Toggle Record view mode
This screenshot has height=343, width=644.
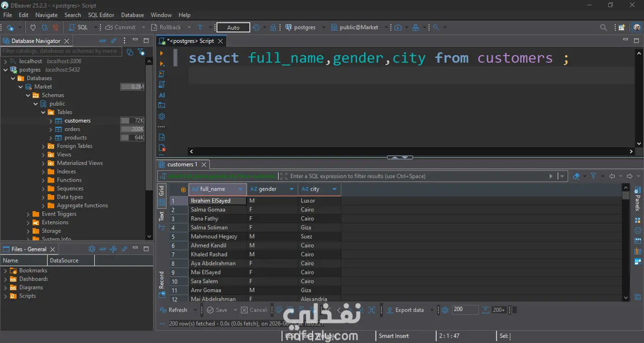coord(162,285)
